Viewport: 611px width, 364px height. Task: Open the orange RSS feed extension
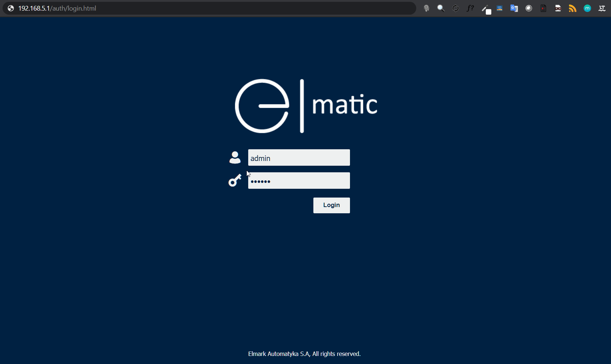(573, 8)
